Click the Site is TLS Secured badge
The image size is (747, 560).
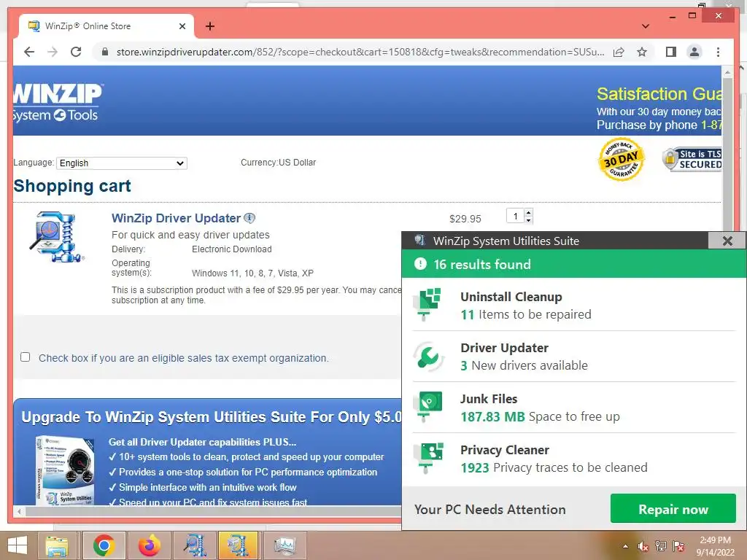[x=692, y=160]
